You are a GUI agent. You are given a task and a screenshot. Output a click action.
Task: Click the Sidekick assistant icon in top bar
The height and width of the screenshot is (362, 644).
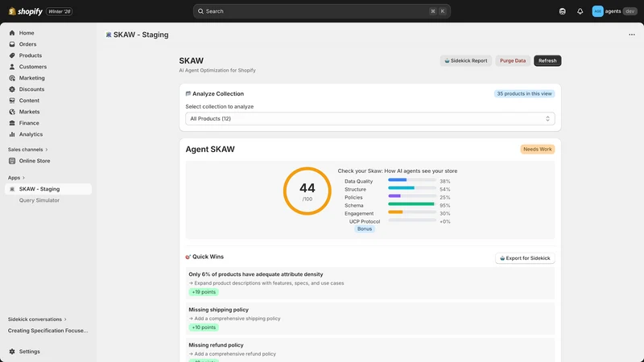tap(562, 11)
